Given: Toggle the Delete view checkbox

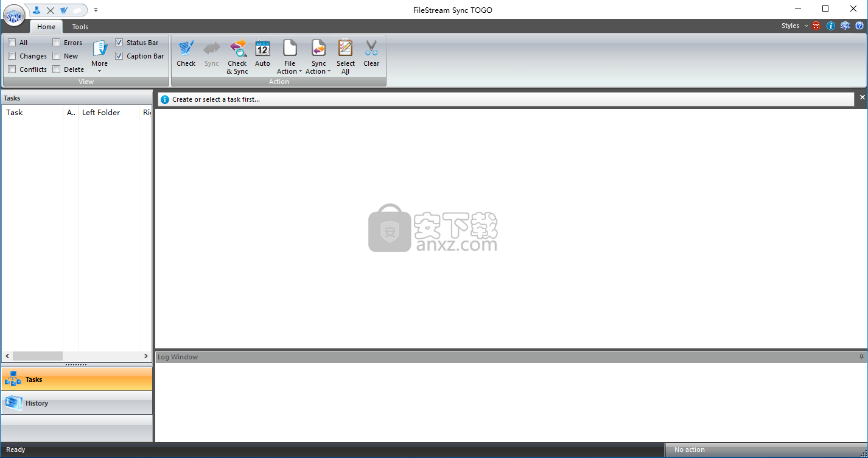Looking at the screenshot, I should click(57, 69).
